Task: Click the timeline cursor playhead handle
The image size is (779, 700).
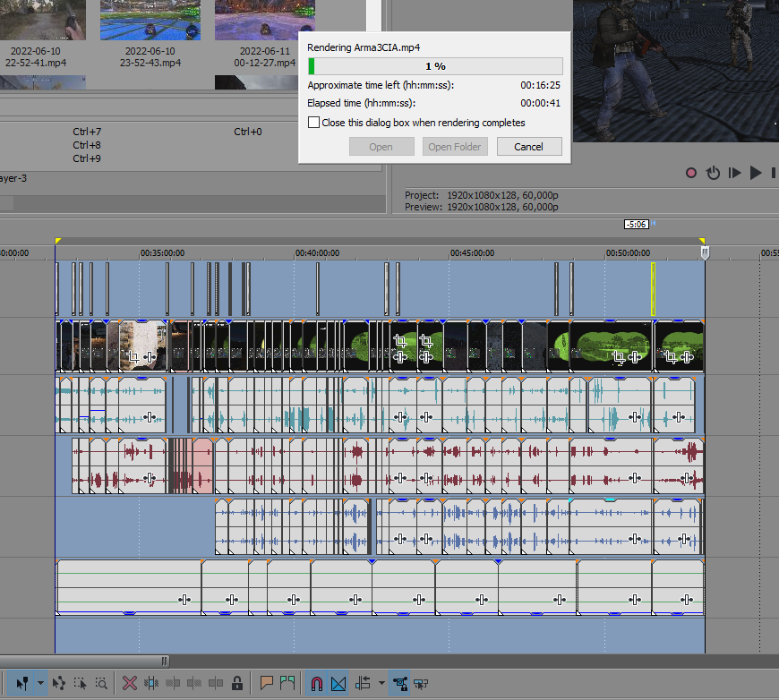Action: 705,252
